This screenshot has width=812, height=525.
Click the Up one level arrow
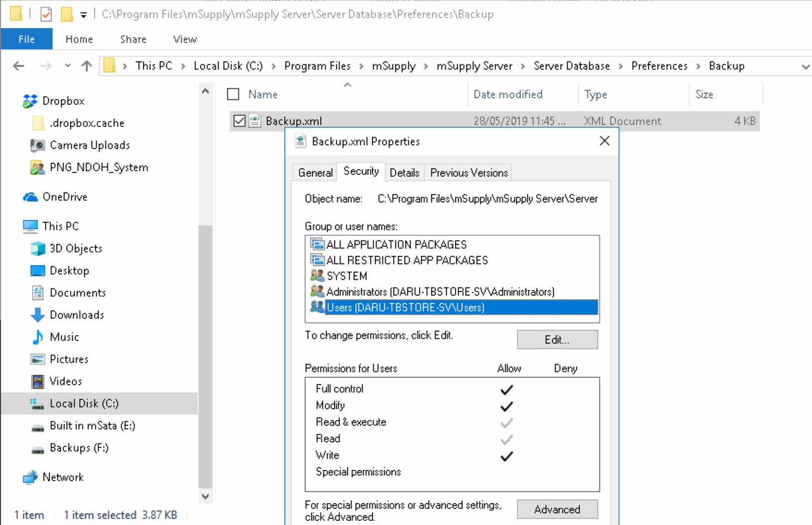click(87, 66)
